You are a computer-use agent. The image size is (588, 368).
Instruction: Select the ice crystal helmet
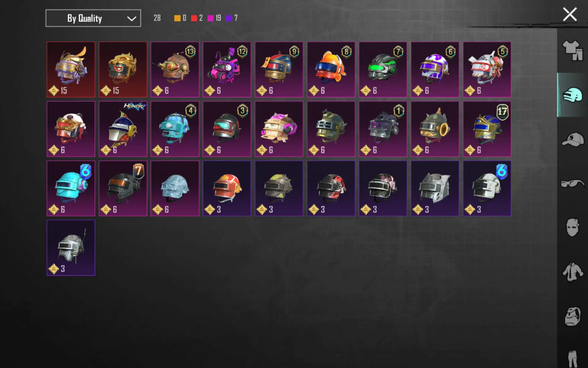pyautogui.click(x=175, y=188)
